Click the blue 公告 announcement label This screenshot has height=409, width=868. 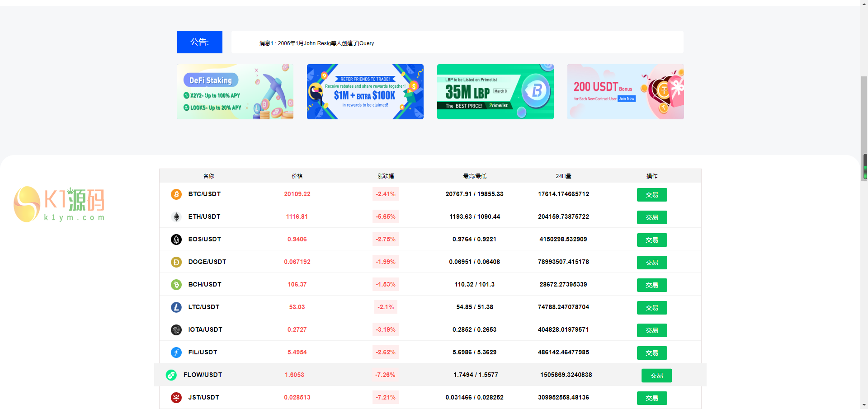tap(200, 42)
